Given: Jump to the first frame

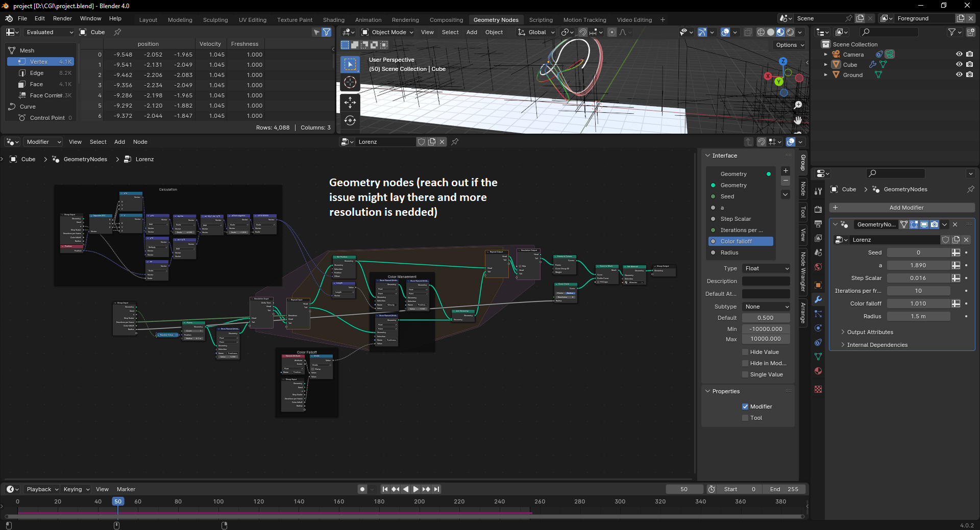Looking at the screenshot, I should pyautogui.click(x=385, y=489).
